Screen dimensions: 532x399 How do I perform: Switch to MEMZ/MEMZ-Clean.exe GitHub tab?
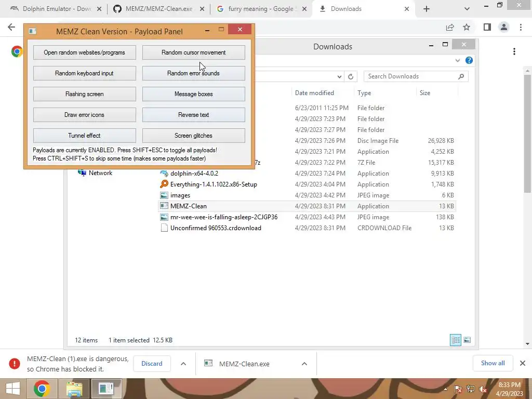(159, 9)
